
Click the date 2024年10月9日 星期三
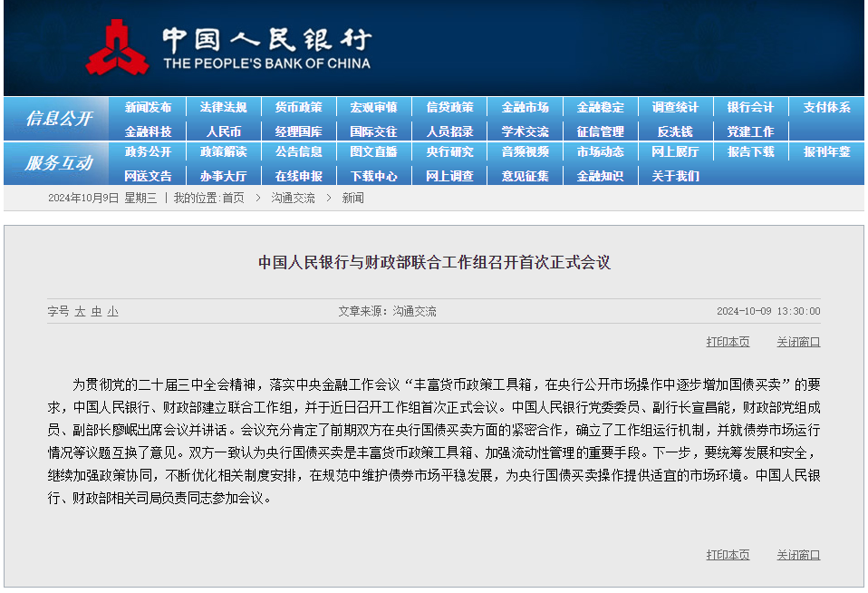pos(102,198)
